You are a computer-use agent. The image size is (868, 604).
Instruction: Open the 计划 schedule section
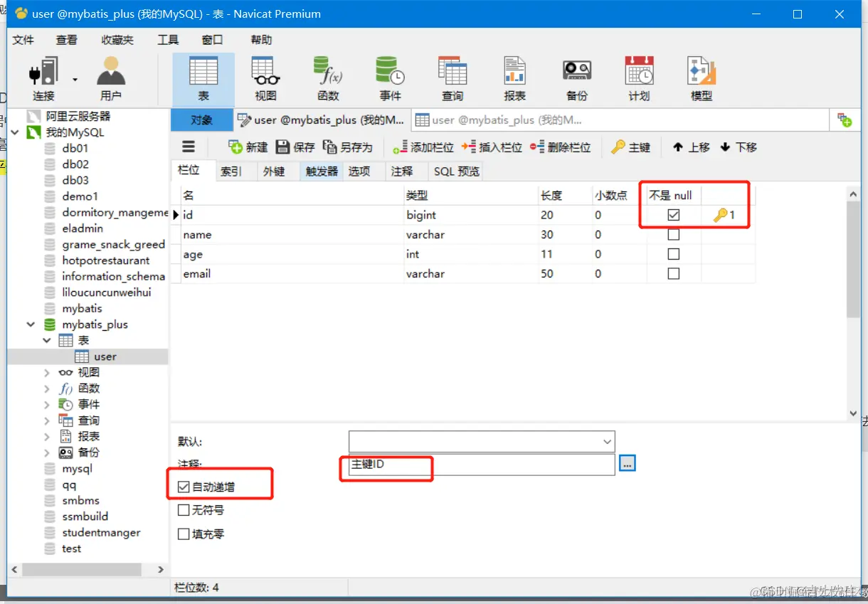(639, 79)
